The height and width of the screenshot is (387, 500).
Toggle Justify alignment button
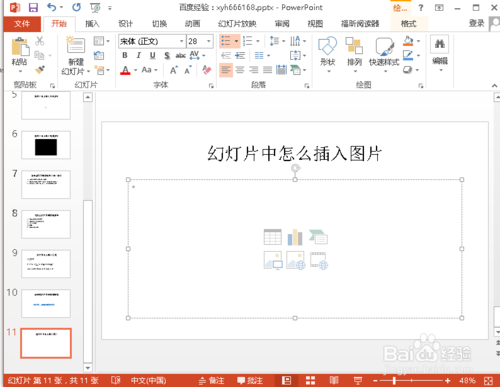pos(267,70)
